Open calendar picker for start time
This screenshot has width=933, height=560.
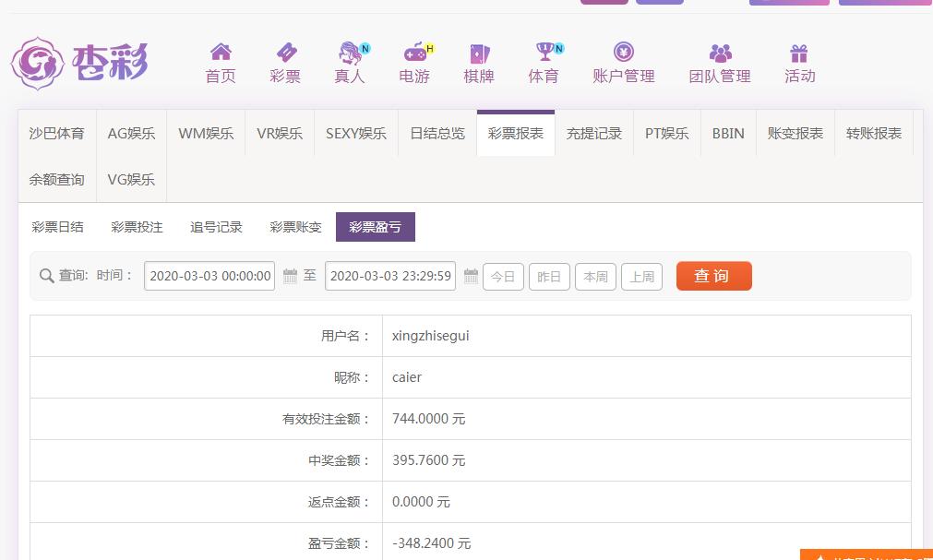[x=290, y=276]
